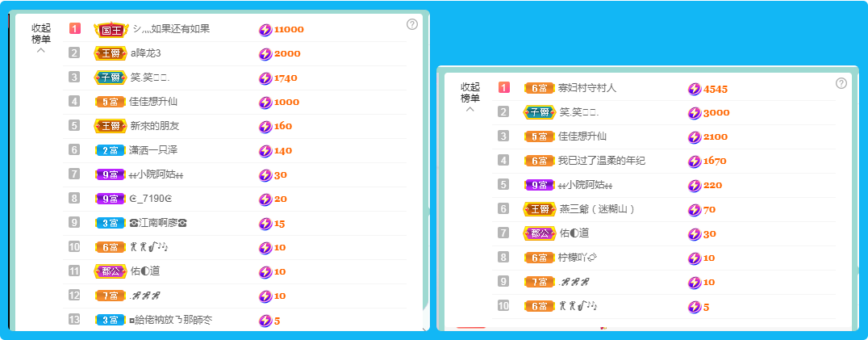Viewport: 868px width, 340px height.
Task: Select the 燕三爺（迷糊山） user name
Action: (x=598, y=209)
